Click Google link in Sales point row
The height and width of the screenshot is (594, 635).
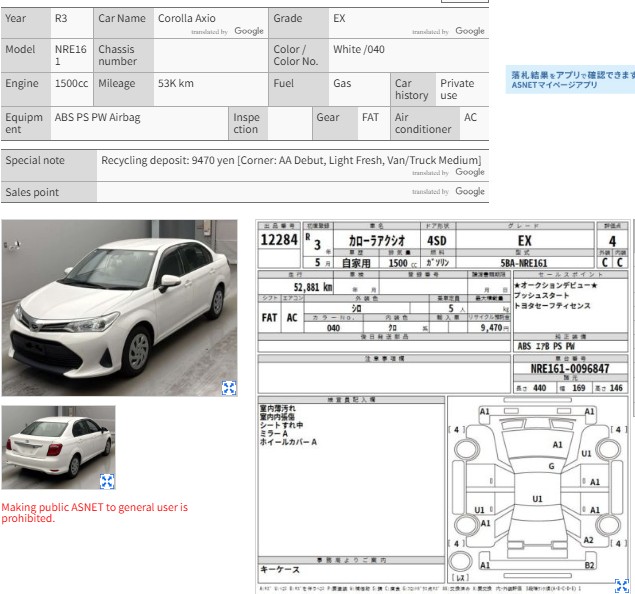pos(470,191)
